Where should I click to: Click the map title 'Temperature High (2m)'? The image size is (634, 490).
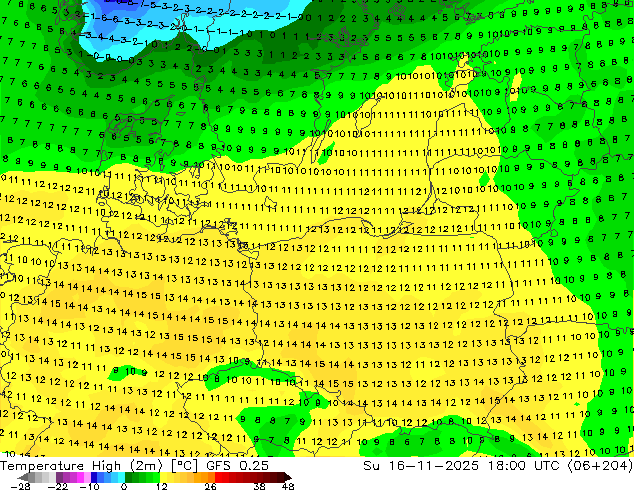click(81, 466)
